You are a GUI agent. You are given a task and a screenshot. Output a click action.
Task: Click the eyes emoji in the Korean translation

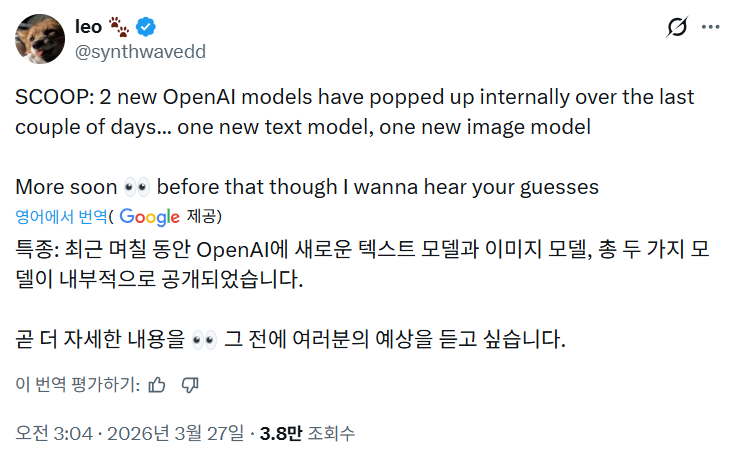(x=203, y=340)
